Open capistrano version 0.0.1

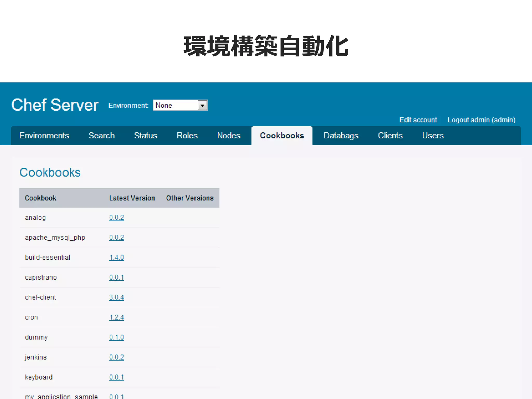(x=116, y=278)
